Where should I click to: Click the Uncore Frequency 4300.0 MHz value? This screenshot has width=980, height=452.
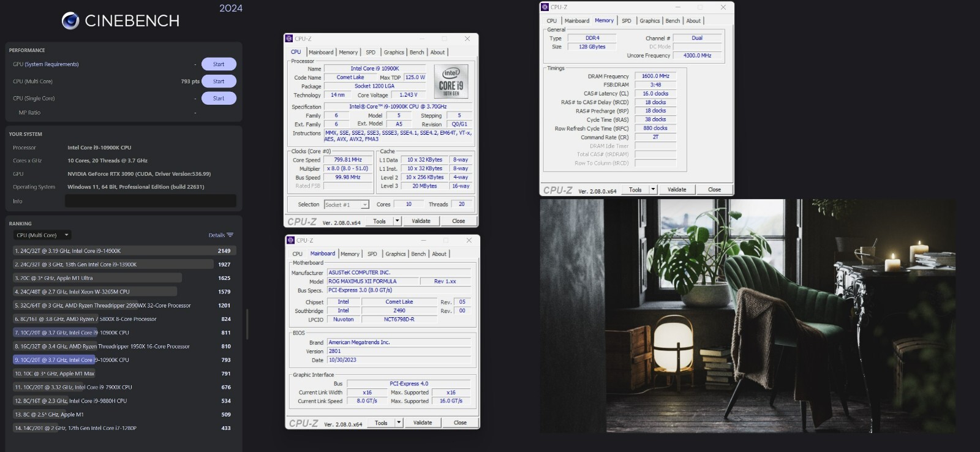coord(697,55)
